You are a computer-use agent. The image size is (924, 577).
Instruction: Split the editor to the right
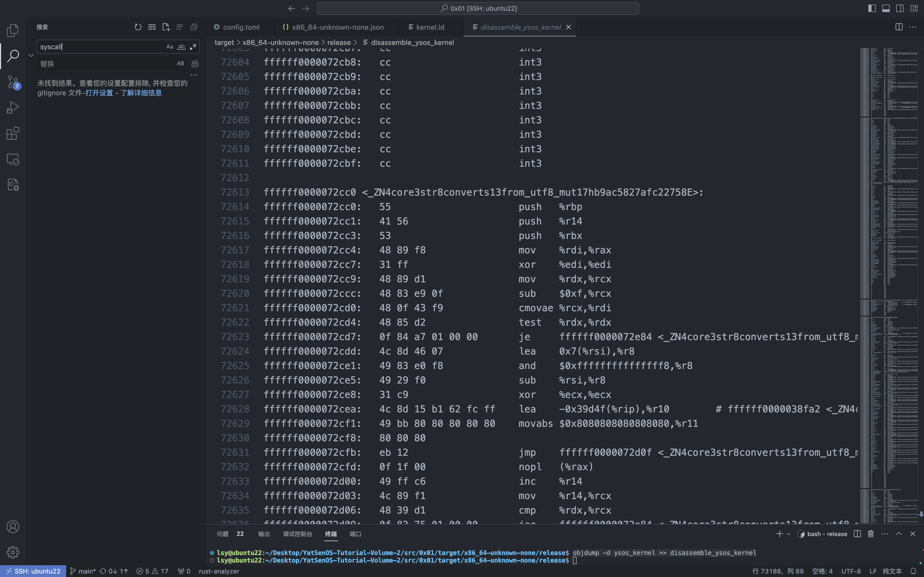pos(899,27)
